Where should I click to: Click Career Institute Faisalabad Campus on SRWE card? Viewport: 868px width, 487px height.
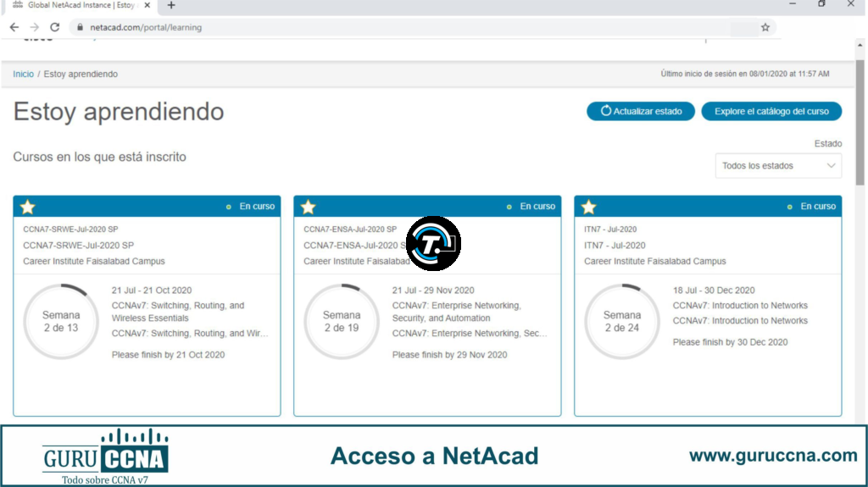pos(93,261)
